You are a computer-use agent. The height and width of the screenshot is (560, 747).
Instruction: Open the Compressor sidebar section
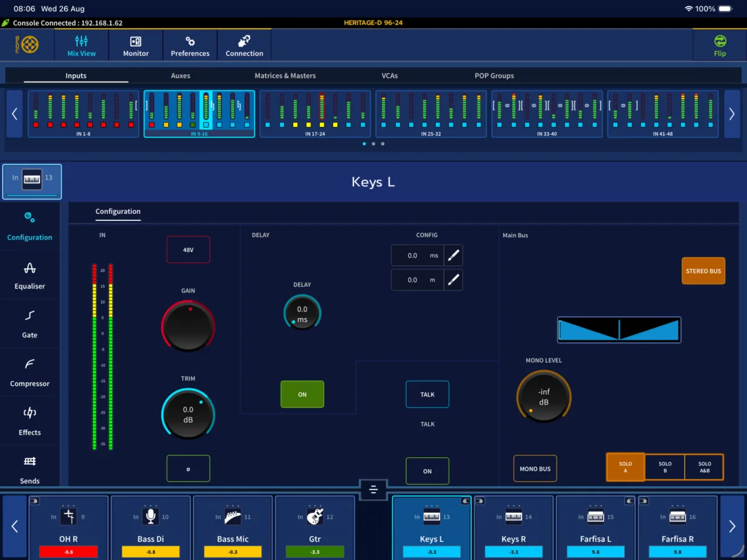click(30, 373)
